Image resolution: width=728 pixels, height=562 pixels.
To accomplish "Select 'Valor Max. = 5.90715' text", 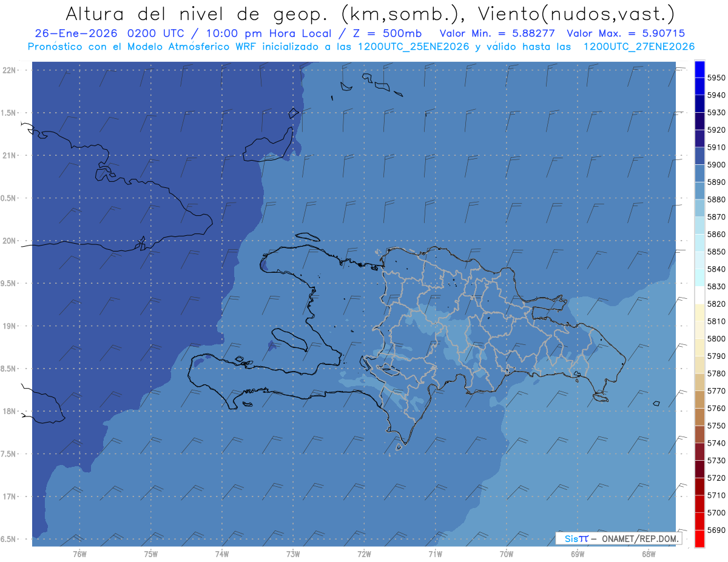I will point(626,33).
